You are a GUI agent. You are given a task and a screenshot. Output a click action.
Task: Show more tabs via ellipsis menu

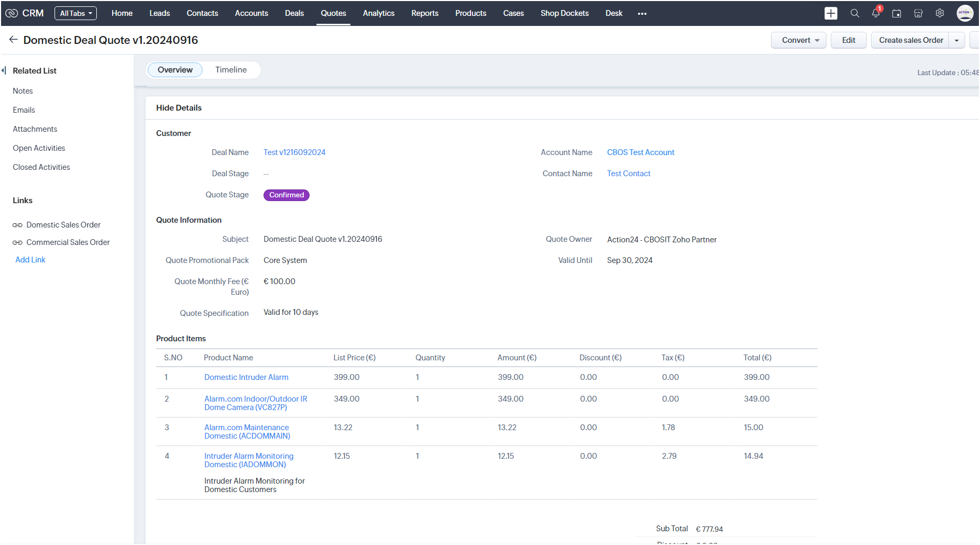click(642, 14)
